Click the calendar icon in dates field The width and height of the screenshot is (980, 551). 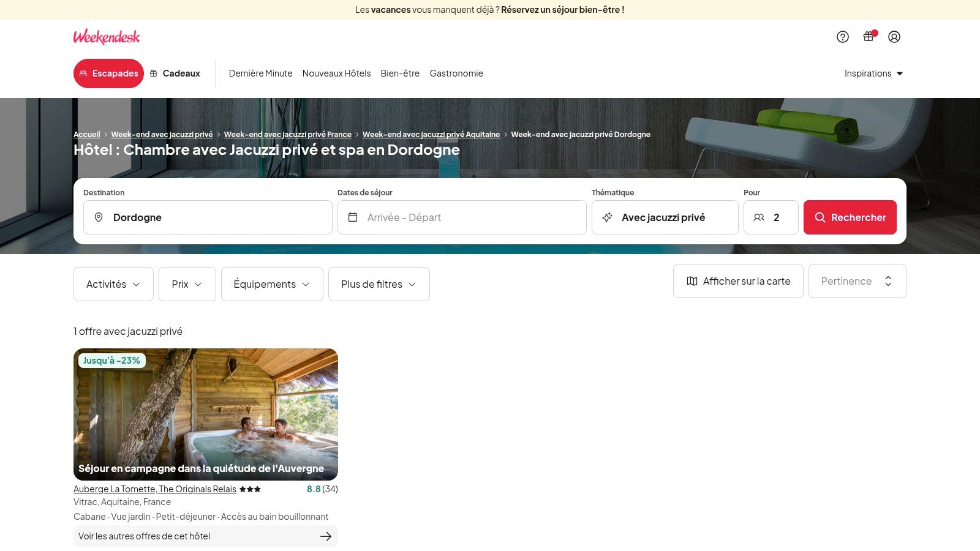point(353,217)
